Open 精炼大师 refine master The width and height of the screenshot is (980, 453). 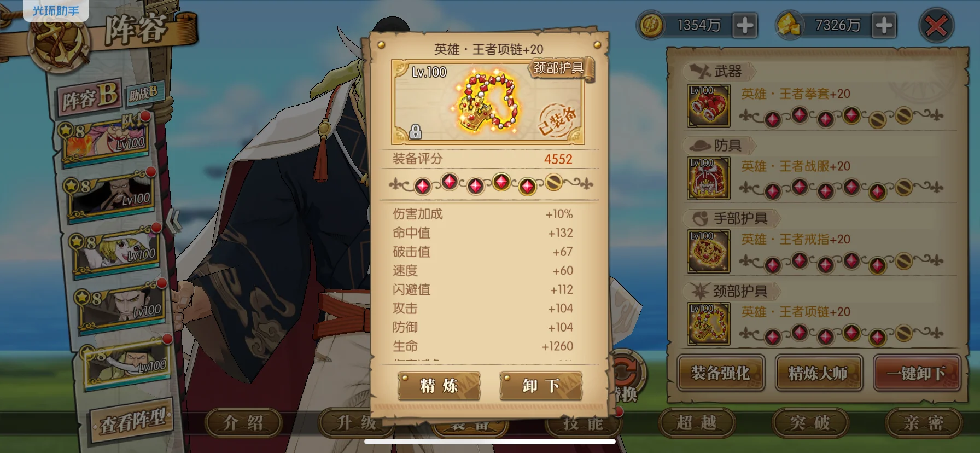click(819, 373)
